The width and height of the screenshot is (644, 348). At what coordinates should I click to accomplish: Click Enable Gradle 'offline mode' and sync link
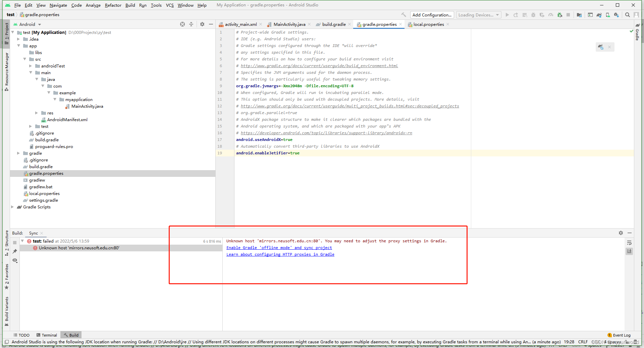click(x=279, y=248)
